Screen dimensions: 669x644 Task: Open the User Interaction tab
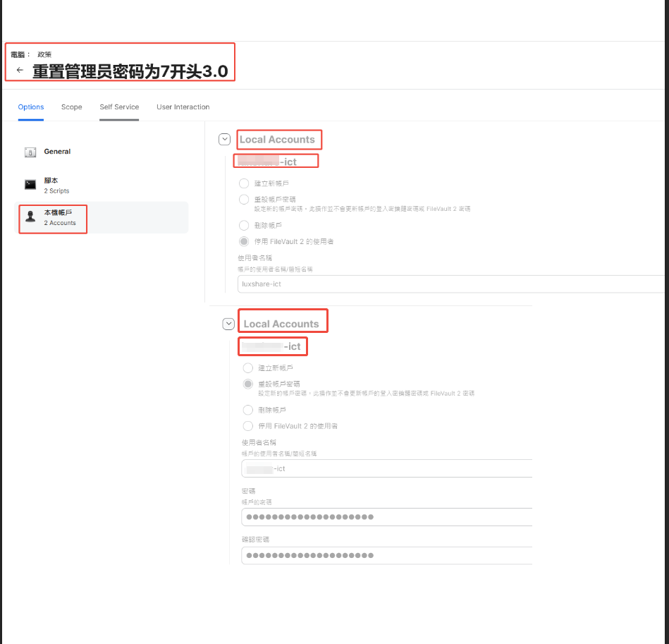coord(183,107)
